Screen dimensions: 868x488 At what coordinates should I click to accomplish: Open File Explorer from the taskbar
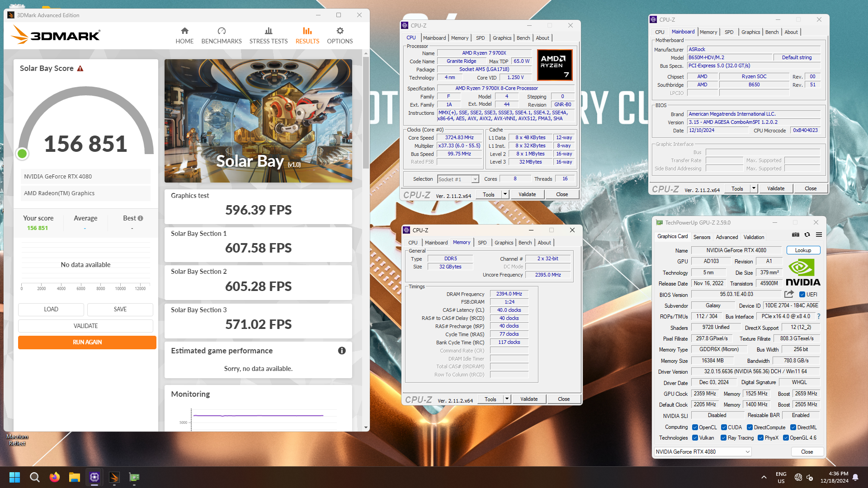pos(74,477)
